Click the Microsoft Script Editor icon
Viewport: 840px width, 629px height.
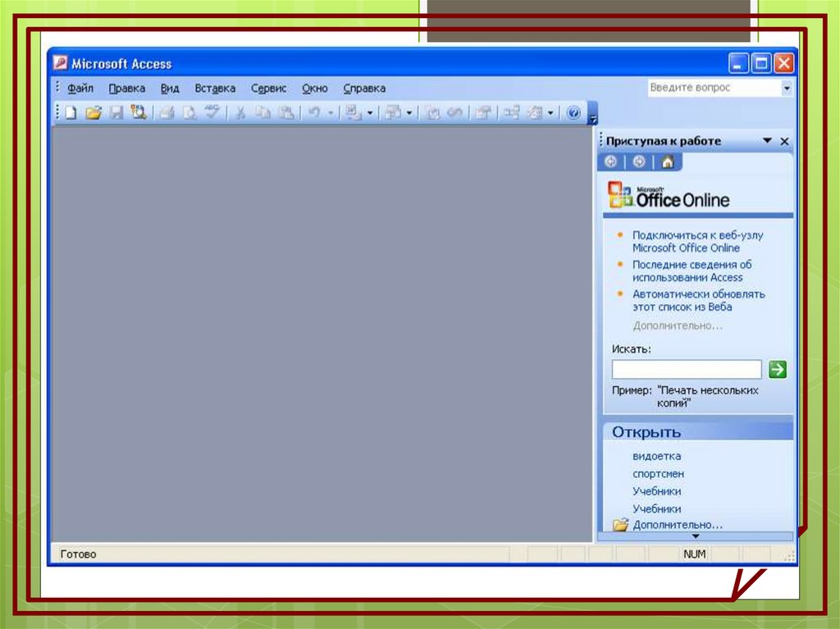(454, 112)
